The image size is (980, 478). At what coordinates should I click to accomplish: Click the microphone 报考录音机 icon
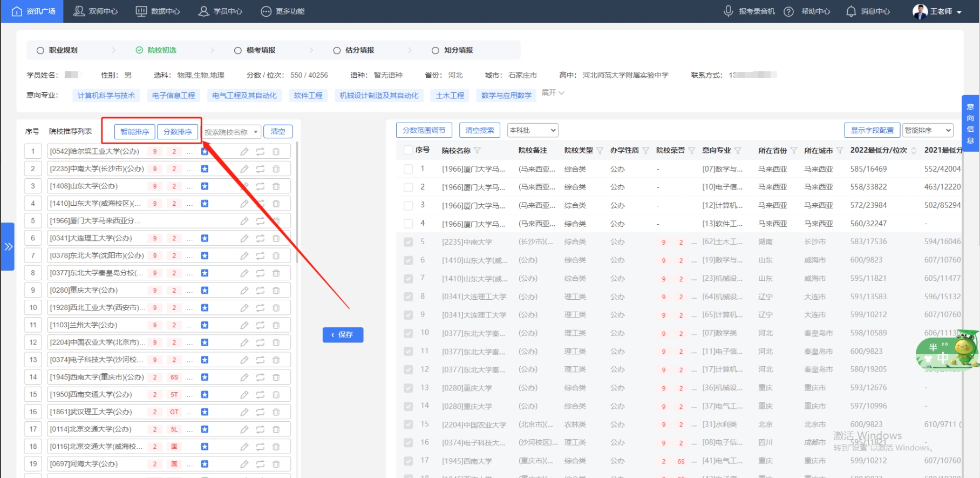[729, 11]
